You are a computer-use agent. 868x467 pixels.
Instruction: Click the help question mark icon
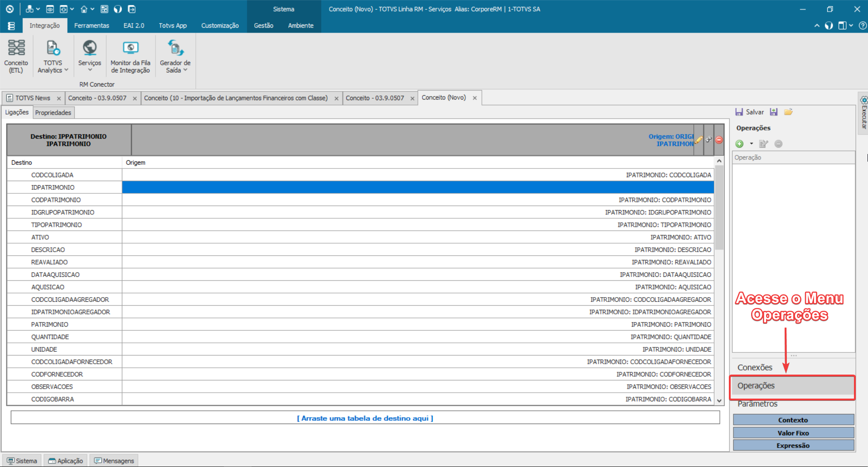[863, 26]
